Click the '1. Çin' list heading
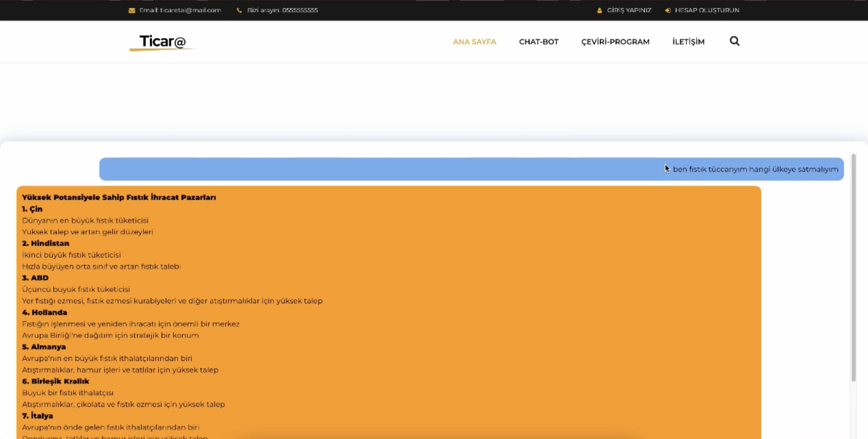 click(32, 209)
